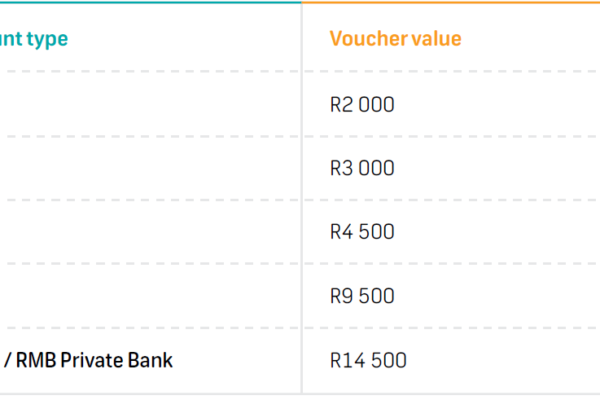The height and width of the screenshot is (400, 600).
Task: Click the RMB Private Bank text
Action: (95, 360)
